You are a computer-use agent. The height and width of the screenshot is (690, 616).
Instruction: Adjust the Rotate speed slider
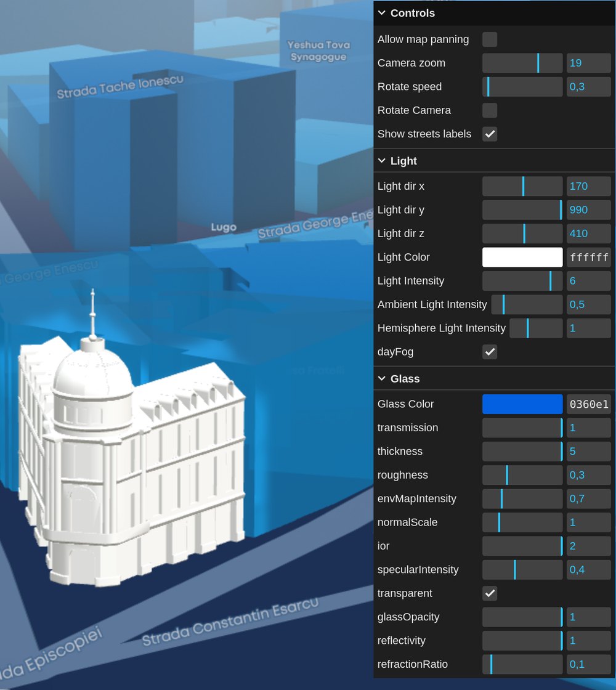point(522,87)
